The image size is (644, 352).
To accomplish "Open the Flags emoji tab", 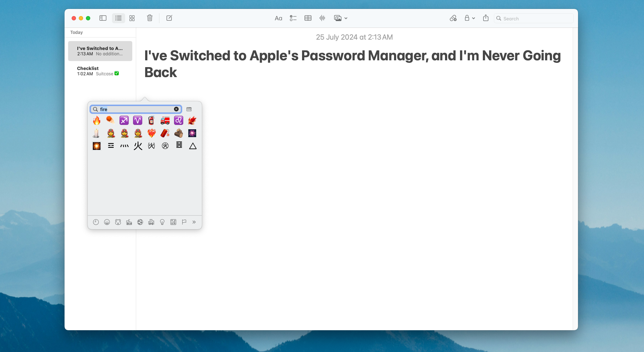I will point(184,222).
